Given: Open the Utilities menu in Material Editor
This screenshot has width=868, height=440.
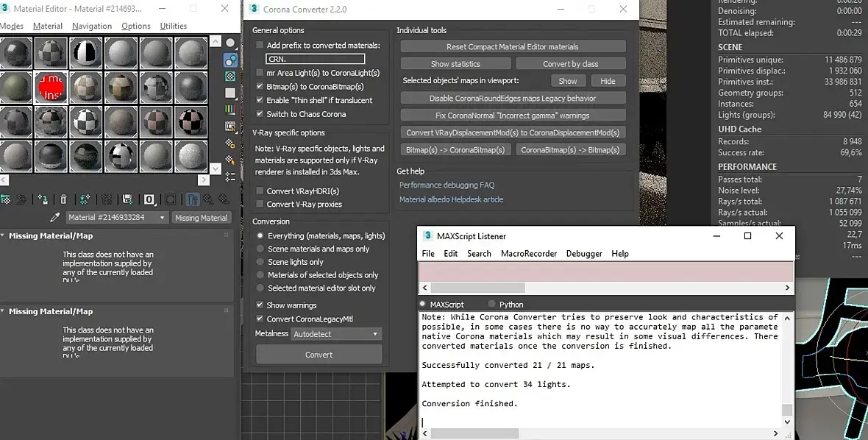Looking at the screenshot, I should pyautogui.click(x=174, y=26).
